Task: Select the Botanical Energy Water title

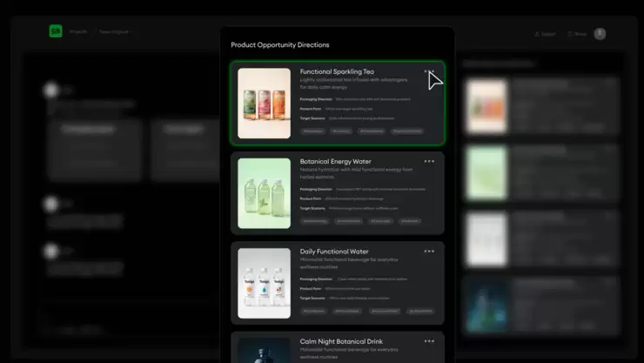Action: [334, 161]
